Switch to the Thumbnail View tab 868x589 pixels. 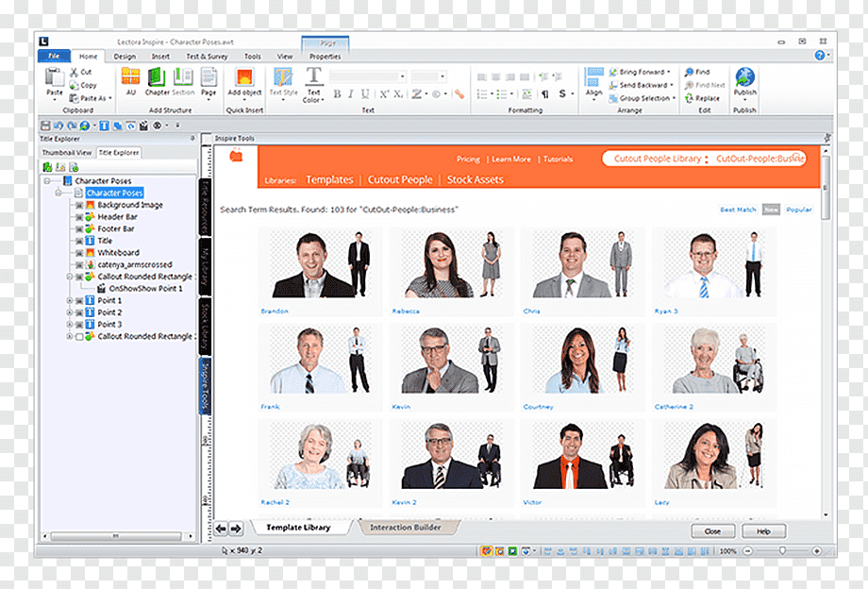pyautogui.click(x=67, y=153)
